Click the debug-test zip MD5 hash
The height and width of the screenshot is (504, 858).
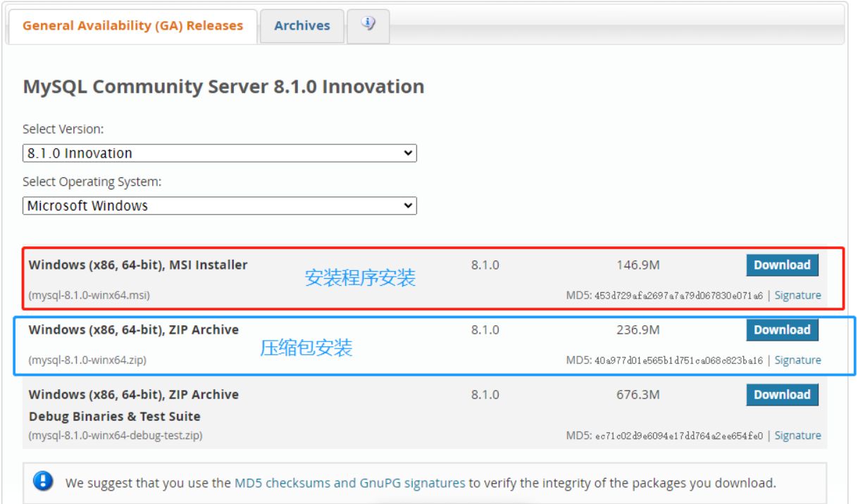coord(678,436)
